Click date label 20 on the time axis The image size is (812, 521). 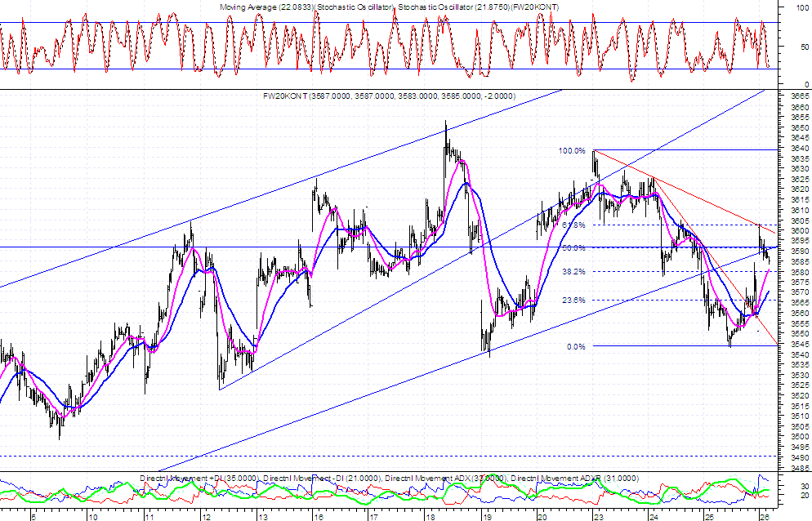pyautogui.click(x=542, y=517)
